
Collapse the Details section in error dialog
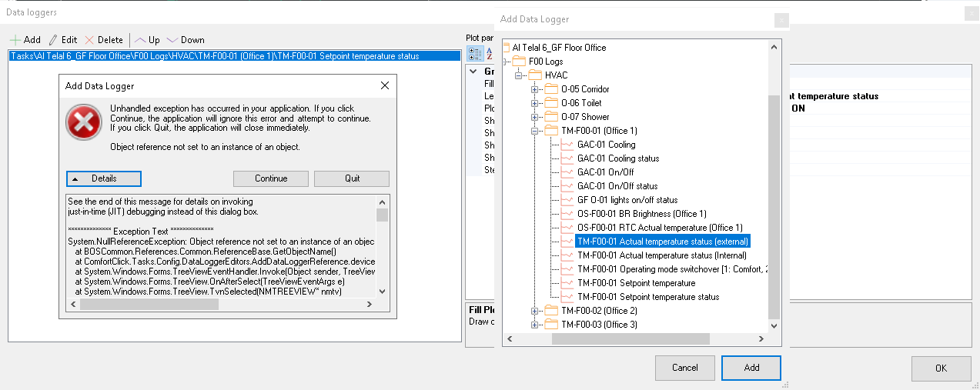point(104,178)
